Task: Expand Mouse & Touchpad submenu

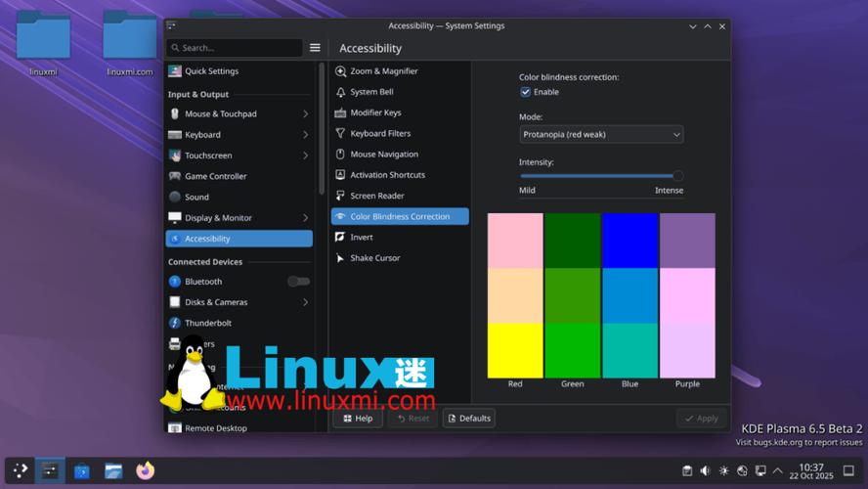Action: click(x=305, y=114)
